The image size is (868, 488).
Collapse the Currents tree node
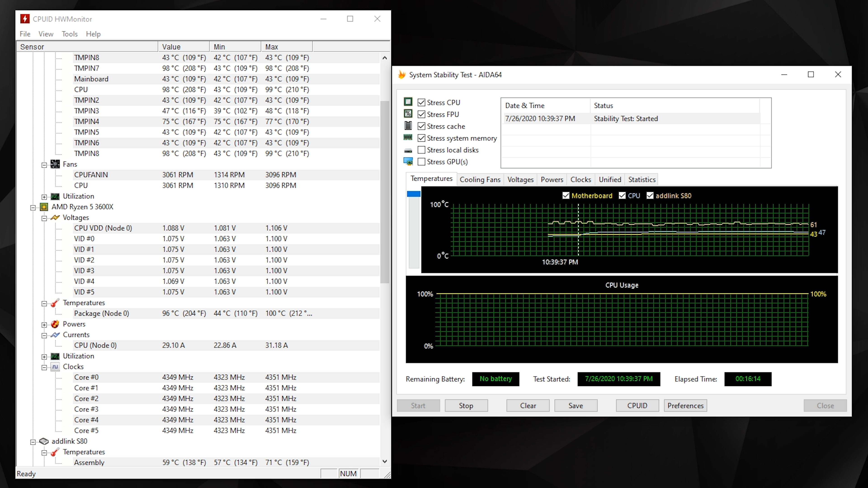(x=44, y=335)
